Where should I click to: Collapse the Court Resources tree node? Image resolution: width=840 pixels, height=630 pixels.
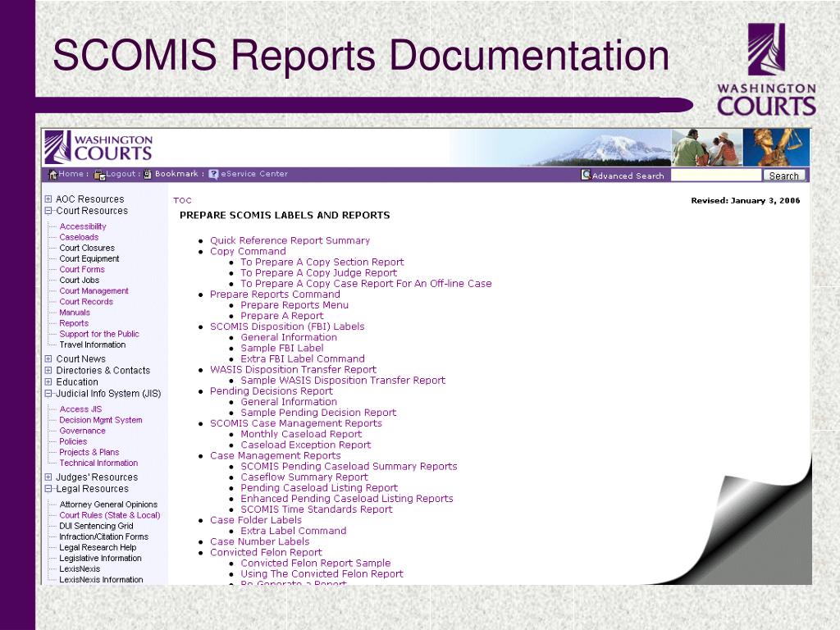48,211
